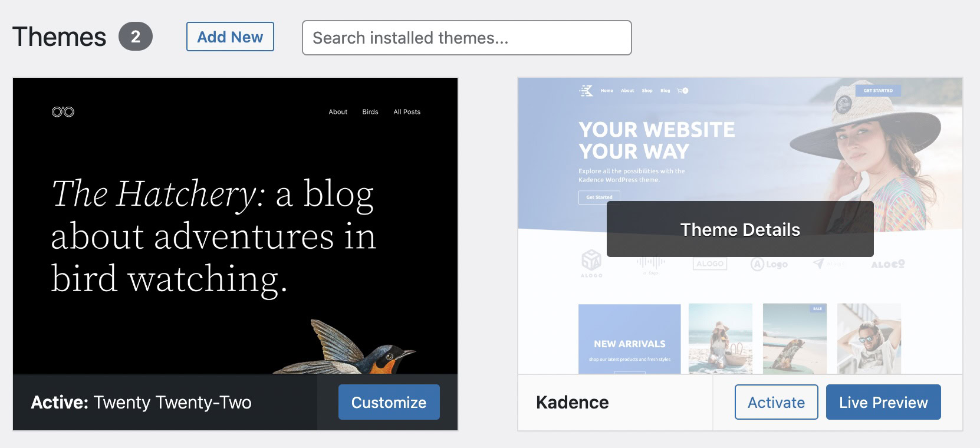This screenshot has width=980, height=448.
Task: Click the cube ALOGO icon in Kadence preview
Action: click(x=591, y=261)
